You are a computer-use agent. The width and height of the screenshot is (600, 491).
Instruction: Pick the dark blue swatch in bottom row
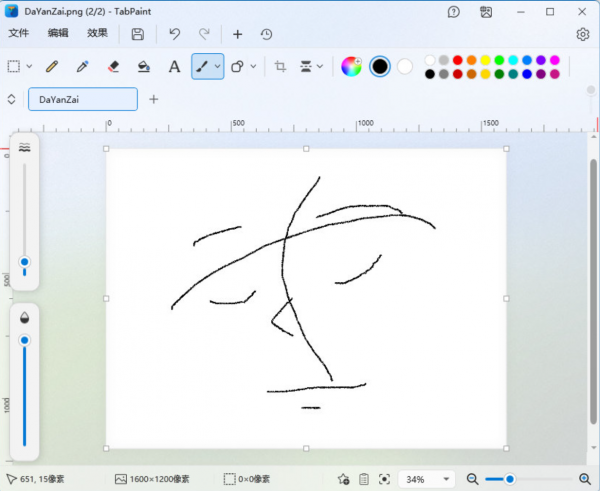(x=527, y=74)
